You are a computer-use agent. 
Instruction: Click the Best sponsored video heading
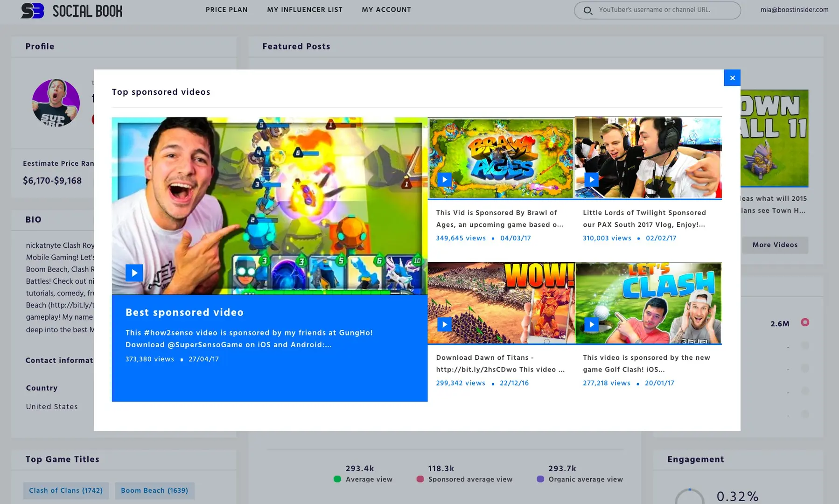pyautogui.click(x=184, y=312)
